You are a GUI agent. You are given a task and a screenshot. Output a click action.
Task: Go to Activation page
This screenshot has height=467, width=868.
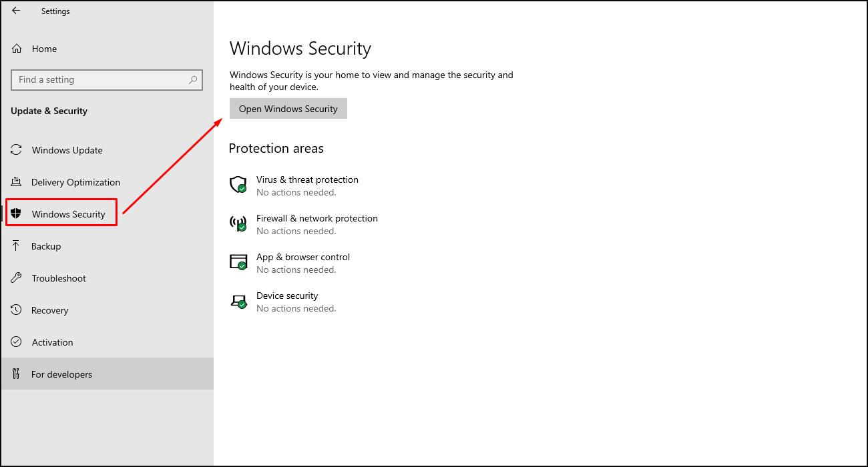point(107,342)
